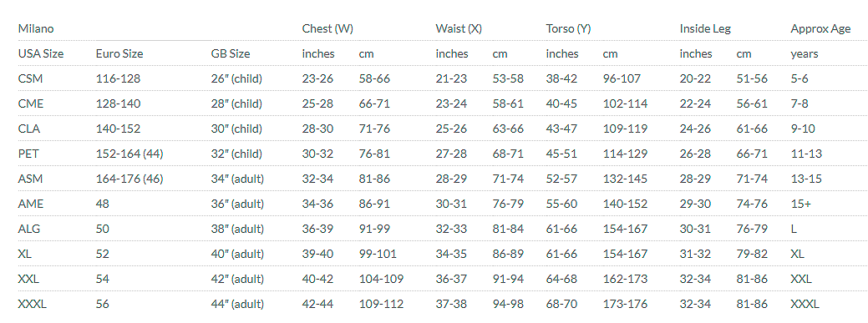Select the CSM size row label
Viewport: 868px width, 323px height.
(x=30, y=78)
